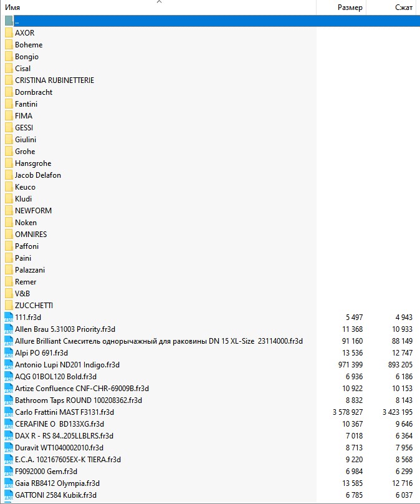Click the GESSI folder icon
Screen dimensions: 420x504
coord(9,128)
